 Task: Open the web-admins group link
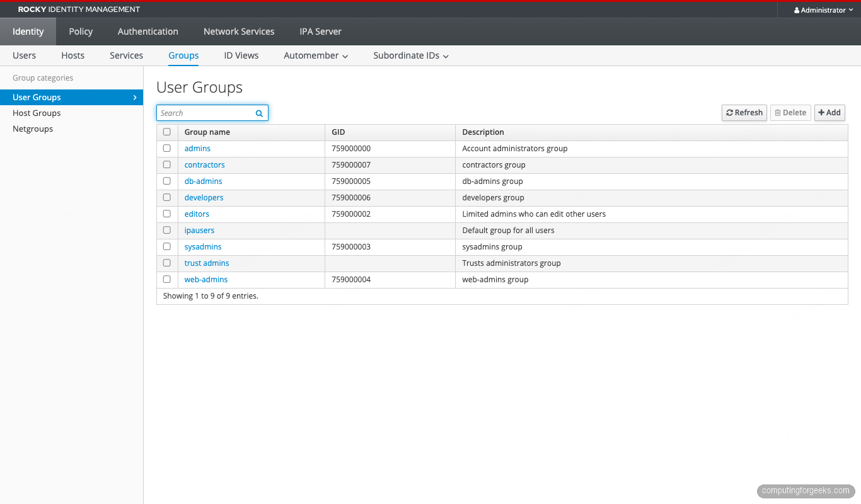[x=206, y=280]
